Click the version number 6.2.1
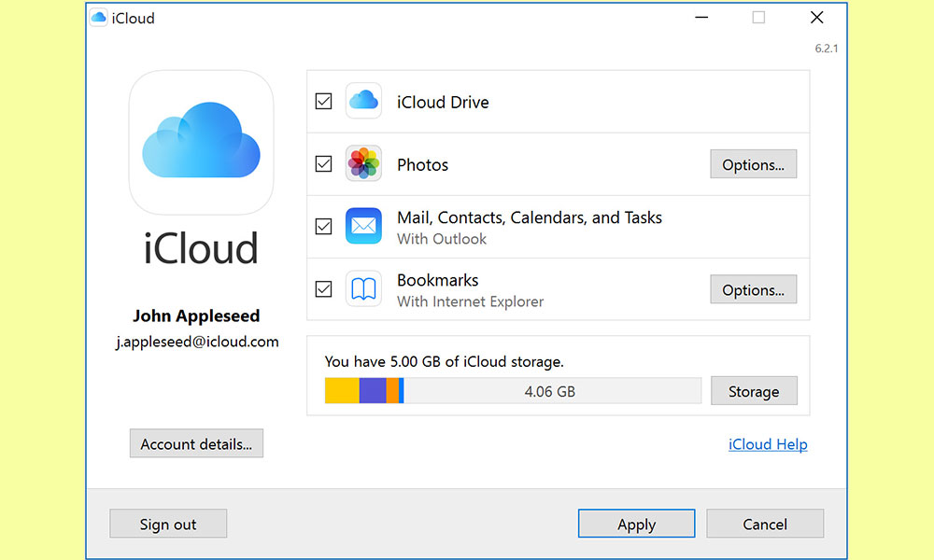Image resolution: width=934 pixels, height=560 pixels. tap(827, 49)
